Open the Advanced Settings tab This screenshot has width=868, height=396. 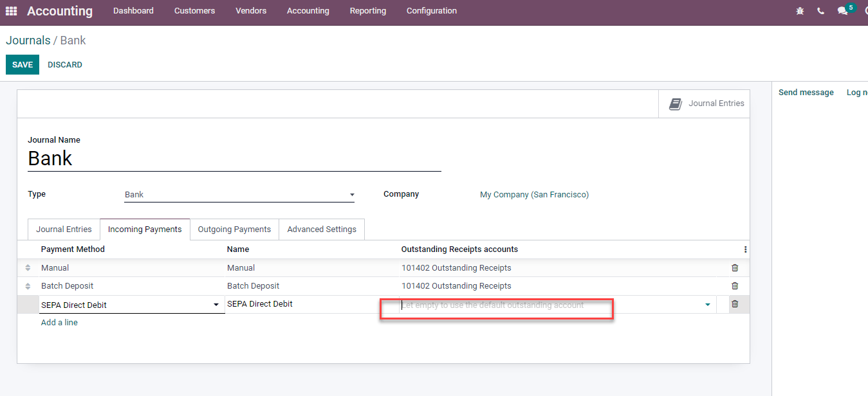[321, 229]
